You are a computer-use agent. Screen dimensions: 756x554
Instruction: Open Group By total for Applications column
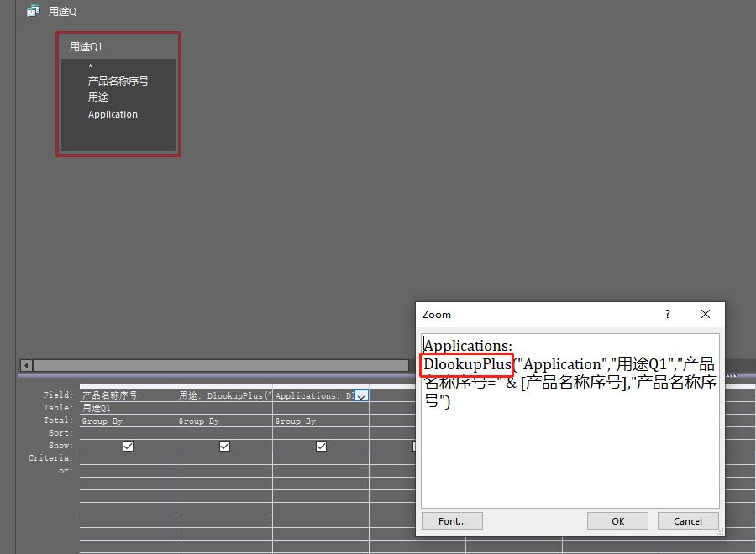321,421
